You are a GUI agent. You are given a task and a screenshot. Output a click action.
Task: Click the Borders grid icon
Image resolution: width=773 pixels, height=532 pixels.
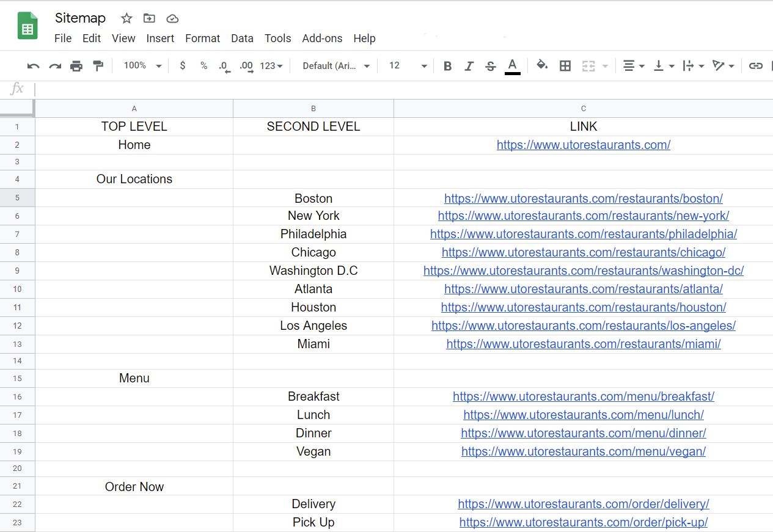click(565, 66)
